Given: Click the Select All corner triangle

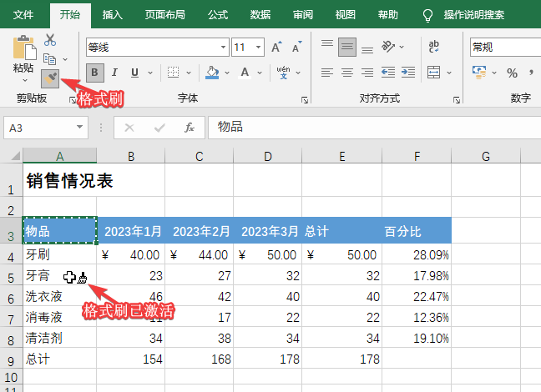Looking at the screenshot, I should point(15,156).
